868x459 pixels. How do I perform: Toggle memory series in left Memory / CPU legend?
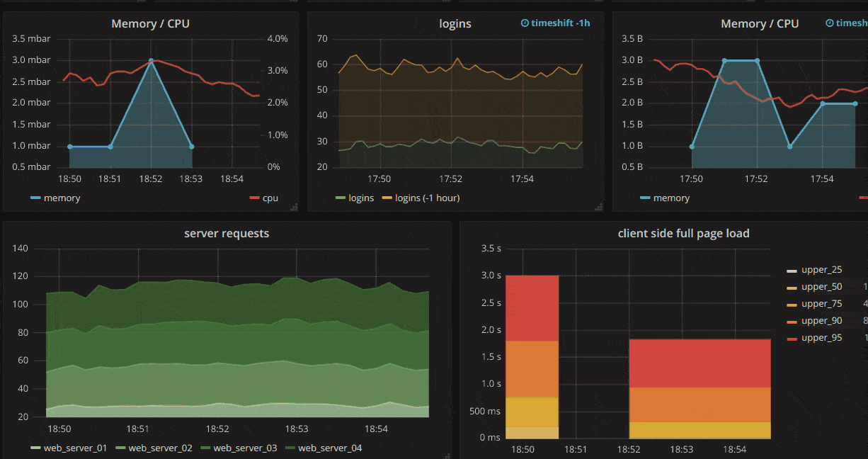(62, 198)
